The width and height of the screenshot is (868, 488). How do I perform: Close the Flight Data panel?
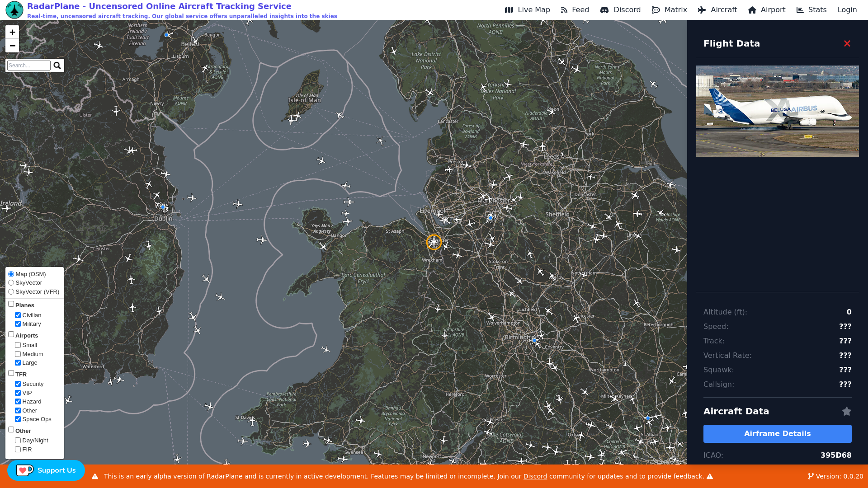point(847,43)
